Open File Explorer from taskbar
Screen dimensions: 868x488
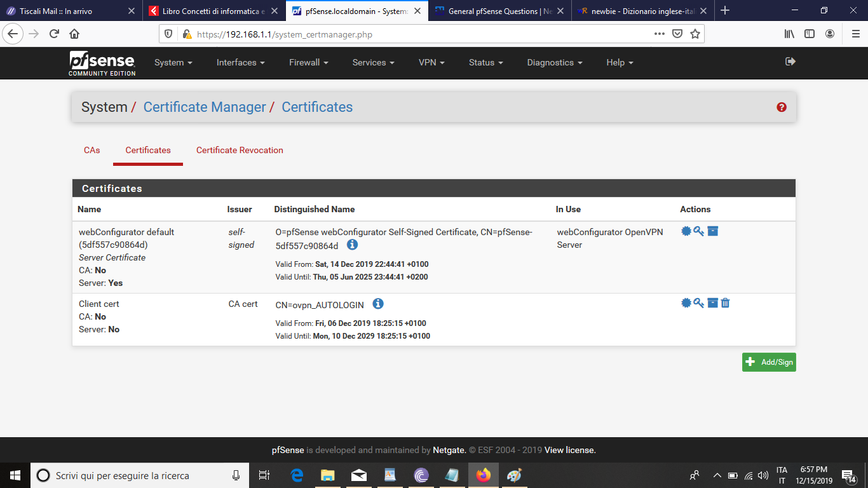[x=327, y=475]
